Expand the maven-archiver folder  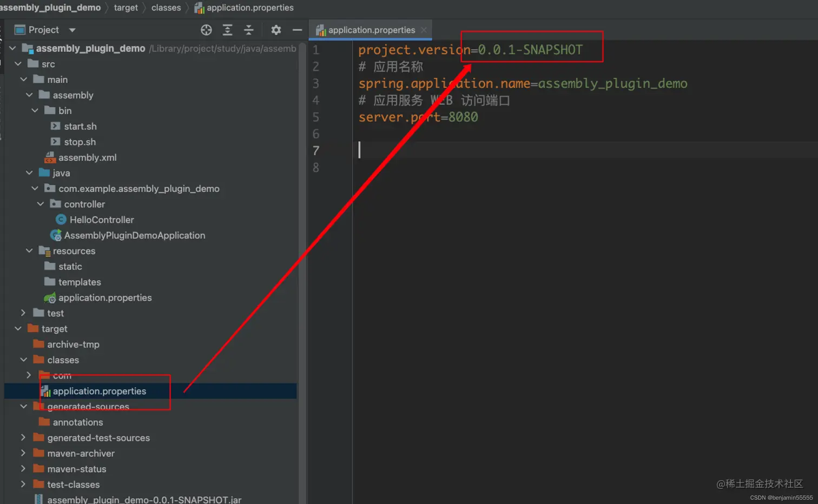pos(23,453)
